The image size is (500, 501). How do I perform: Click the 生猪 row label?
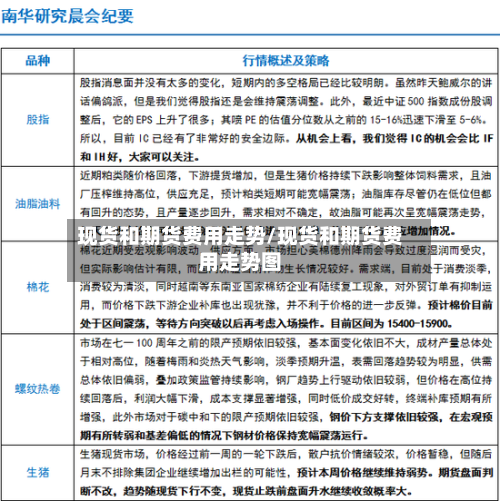coord(38,472)
